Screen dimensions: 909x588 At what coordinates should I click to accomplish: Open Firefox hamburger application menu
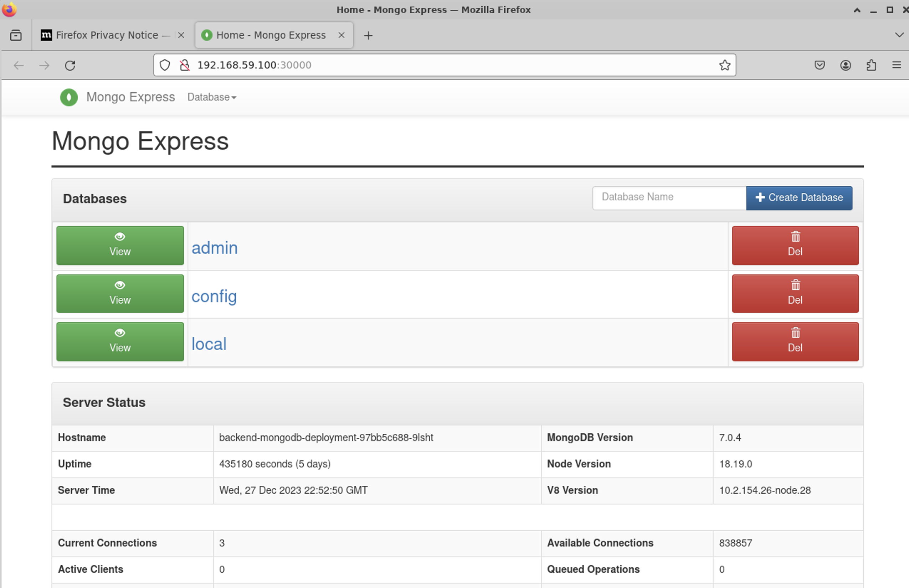897,65
